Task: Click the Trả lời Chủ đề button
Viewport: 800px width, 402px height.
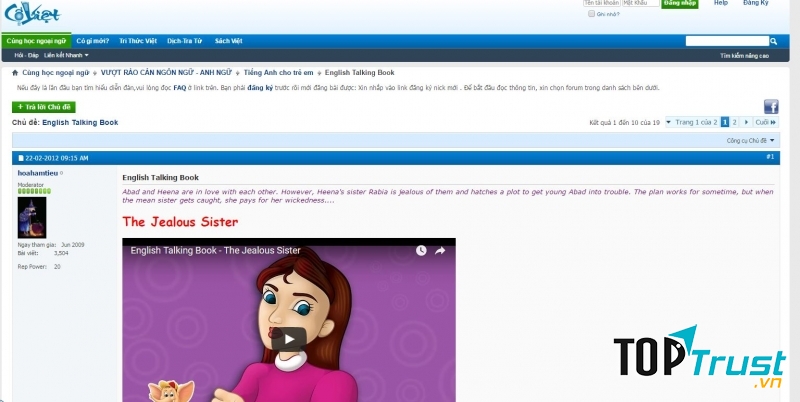Action: click(x=44, y=107)
